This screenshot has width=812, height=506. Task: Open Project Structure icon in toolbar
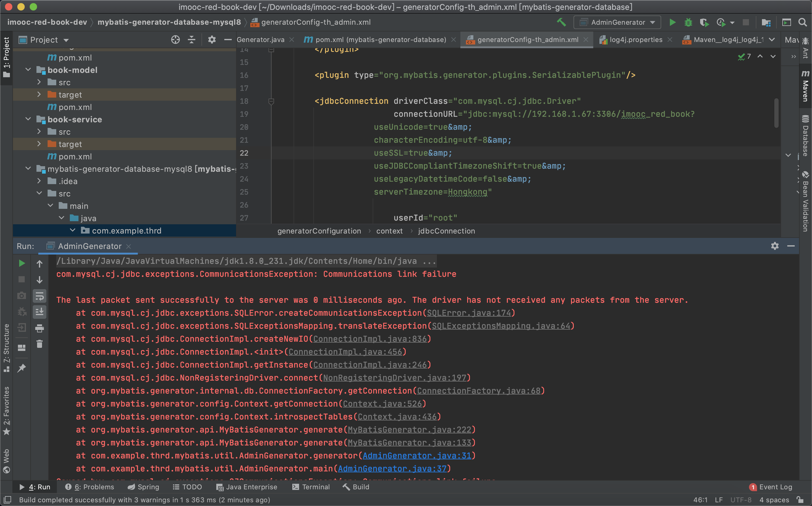tap(766, 23)
